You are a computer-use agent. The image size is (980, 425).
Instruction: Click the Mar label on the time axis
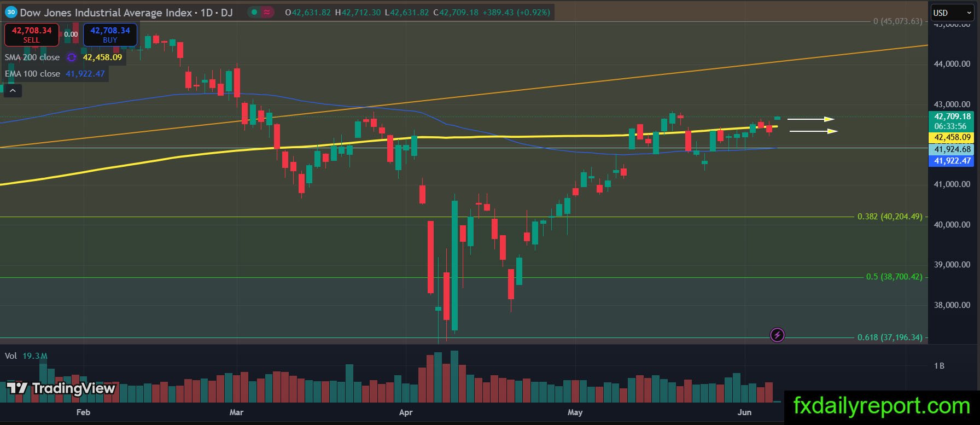click(x=236, y=412)
